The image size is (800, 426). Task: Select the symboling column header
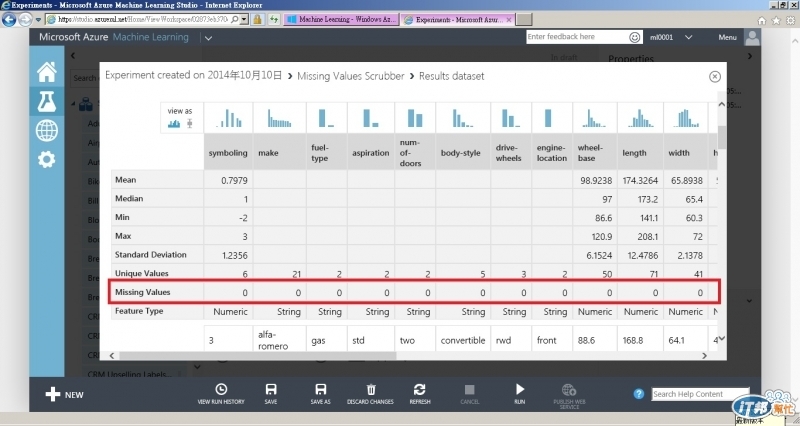pyautogui.click(x=228, y=153)
